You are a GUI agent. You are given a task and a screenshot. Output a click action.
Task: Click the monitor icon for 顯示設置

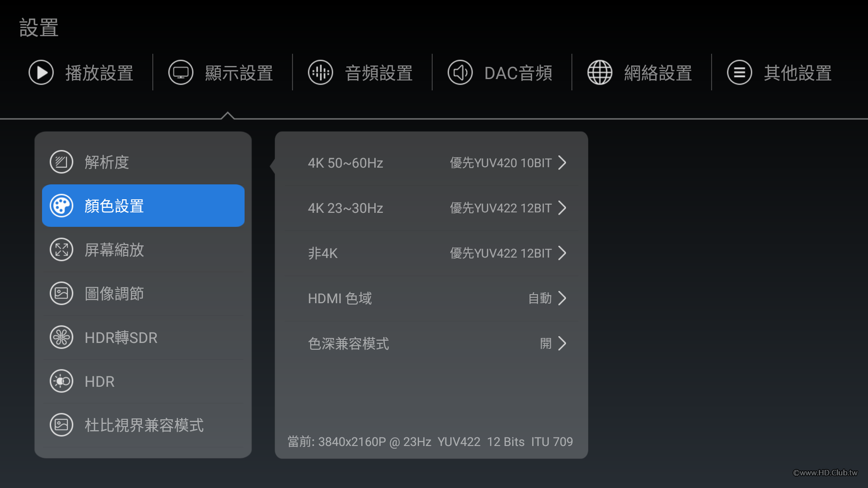point(181,73)
